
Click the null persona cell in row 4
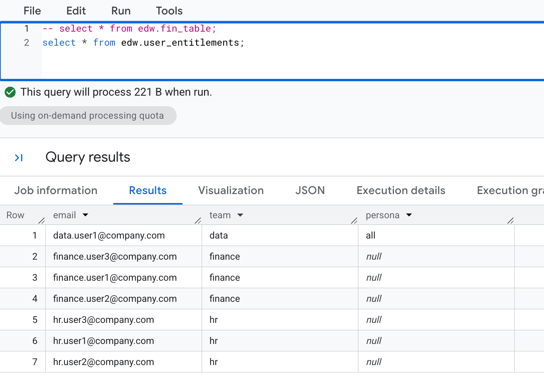coord(436,299)
